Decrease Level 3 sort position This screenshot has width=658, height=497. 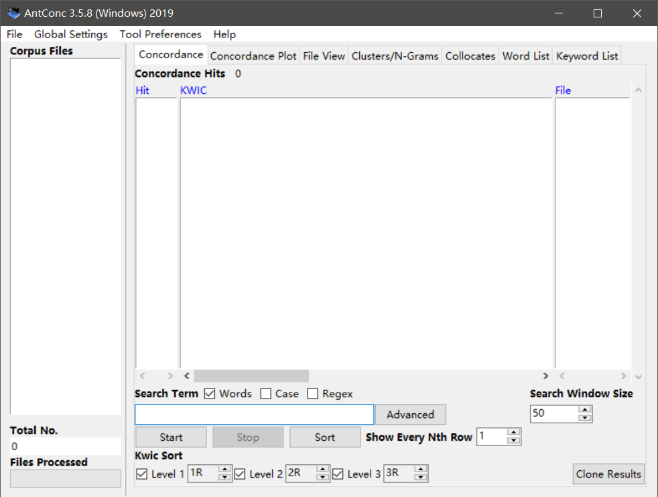pyautogui.click(x=420, y=477)
